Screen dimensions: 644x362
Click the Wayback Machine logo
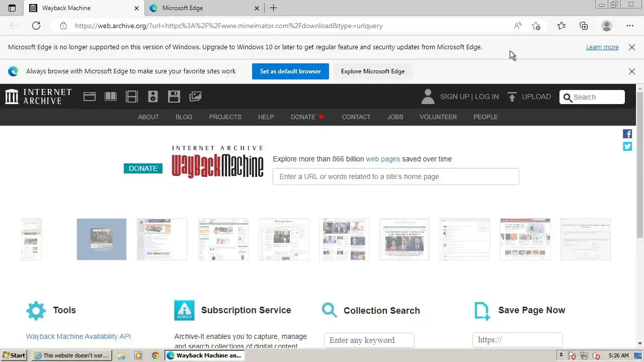tap(217, 162)
